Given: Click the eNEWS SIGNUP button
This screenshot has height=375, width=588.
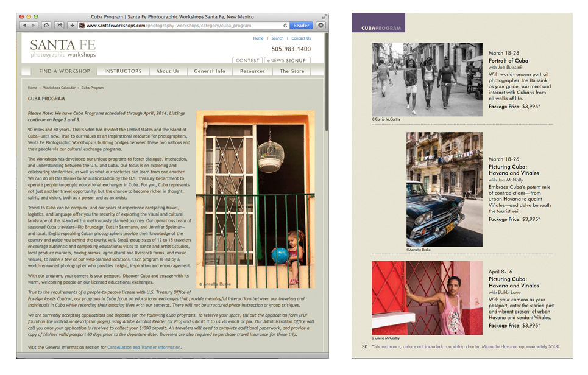Looking at the screenshot, I should pos(288,61).
